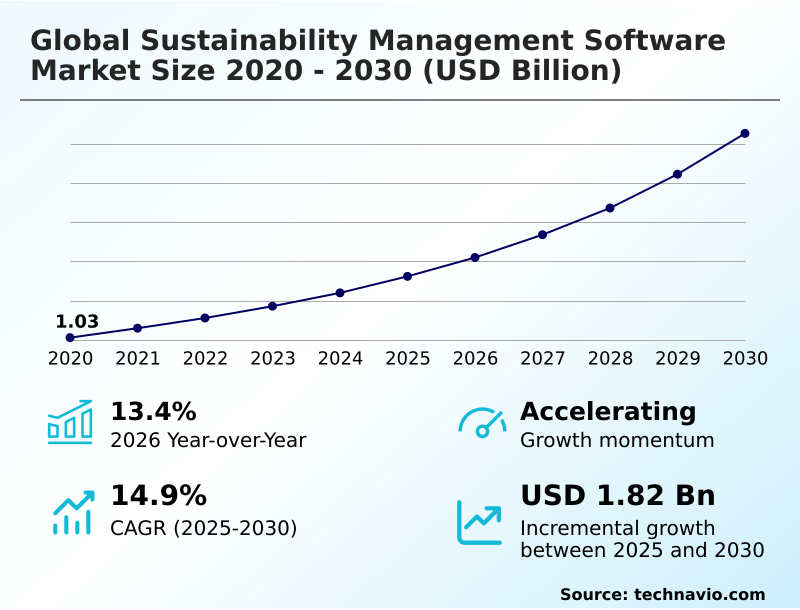Select the 2027 data point marker
800x610 pixels.
tap(542, 235)
